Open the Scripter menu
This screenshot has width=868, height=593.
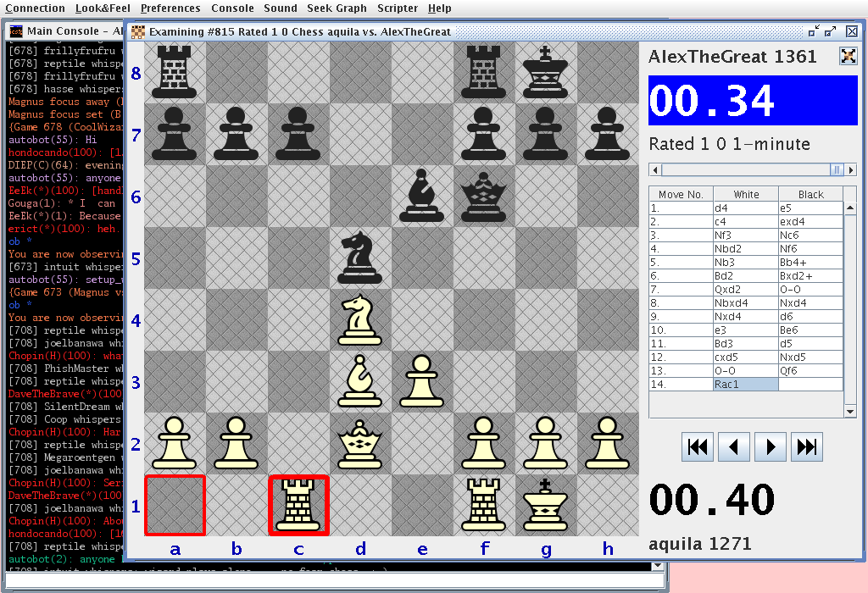[397, 8]
